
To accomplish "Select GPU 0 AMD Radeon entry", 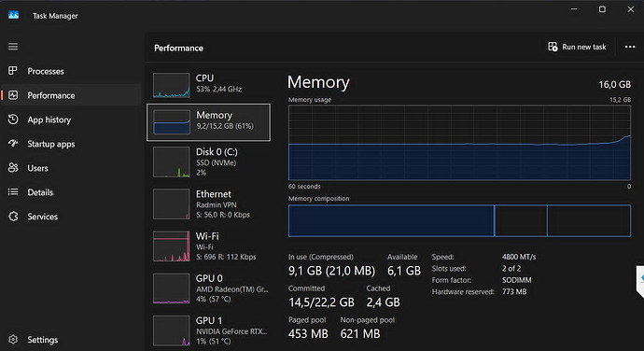I will pos(209,288).
